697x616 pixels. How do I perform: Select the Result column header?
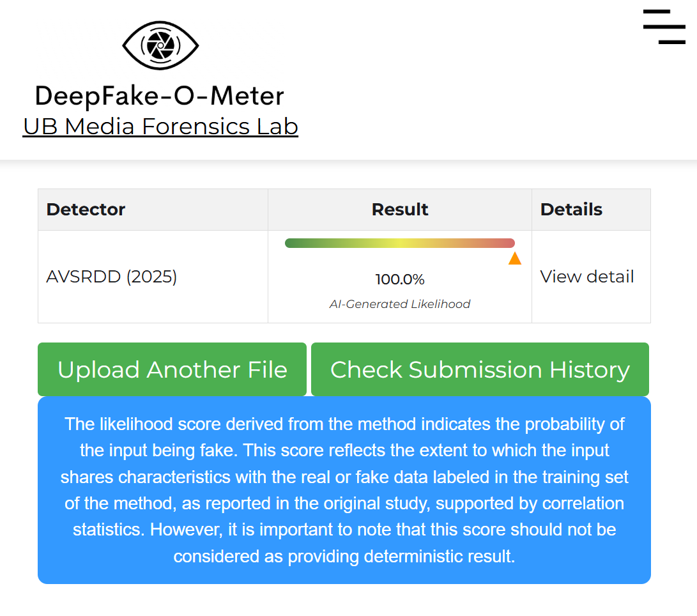400,210
